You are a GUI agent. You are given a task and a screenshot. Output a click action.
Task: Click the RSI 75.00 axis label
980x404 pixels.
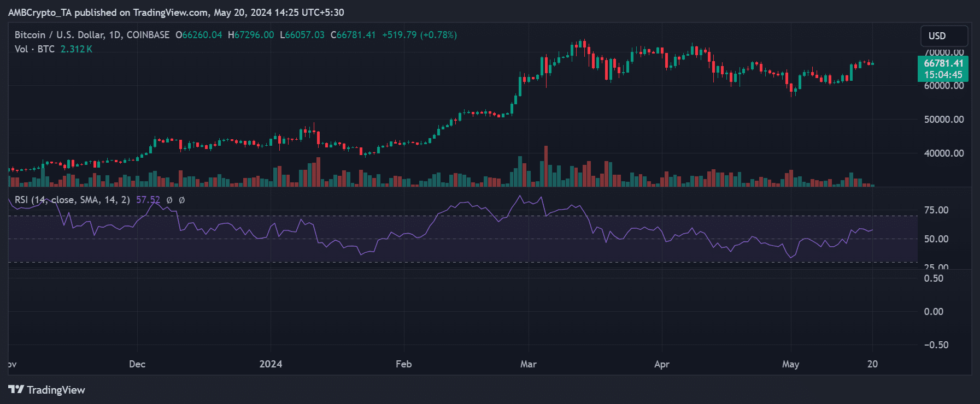point(936,210)
